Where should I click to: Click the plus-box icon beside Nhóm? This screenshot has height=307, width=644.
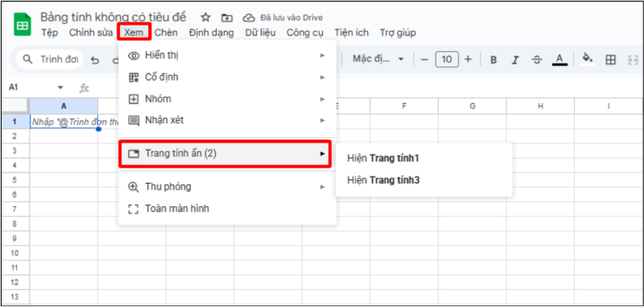pos(134,99)
